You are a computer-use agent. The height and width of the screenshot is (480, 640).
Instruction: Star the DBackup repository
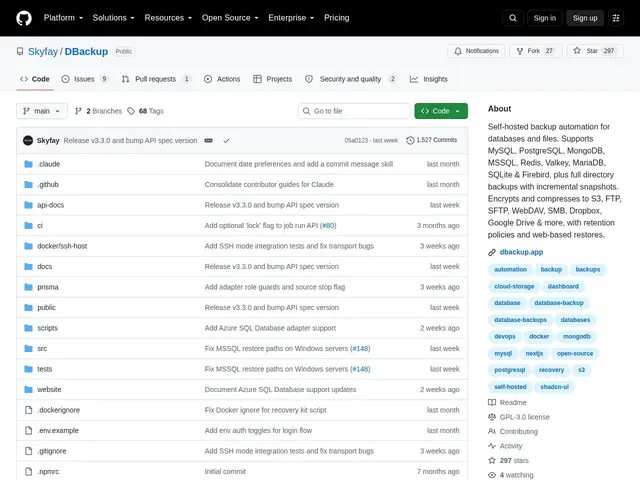pyautogui.click(x=595, y=51)
